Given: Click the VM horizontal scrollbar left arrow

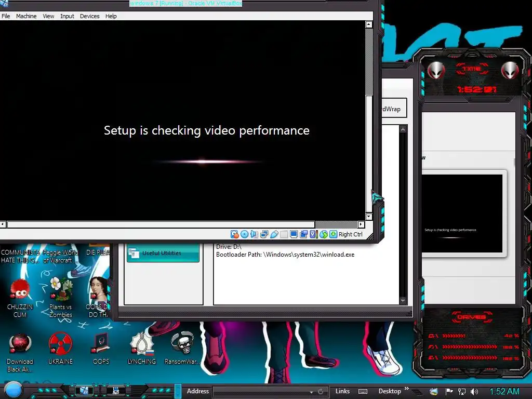Looking at the screenshot, I should [x=3, y=224].
